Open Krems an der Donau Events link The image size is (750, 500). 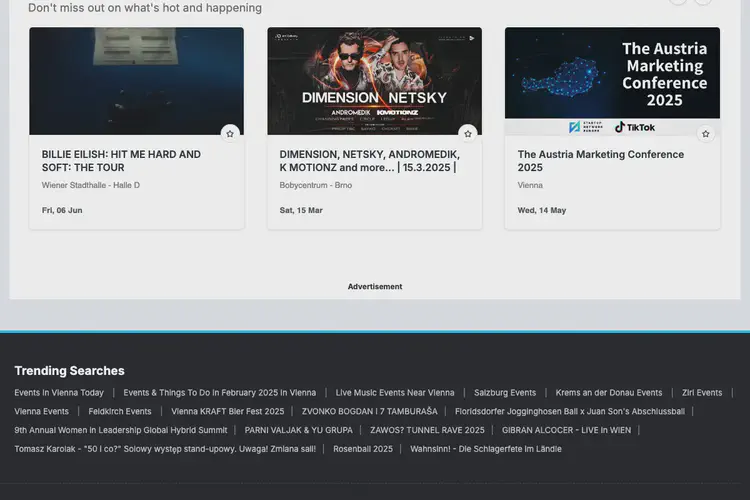tap(609, 393)
